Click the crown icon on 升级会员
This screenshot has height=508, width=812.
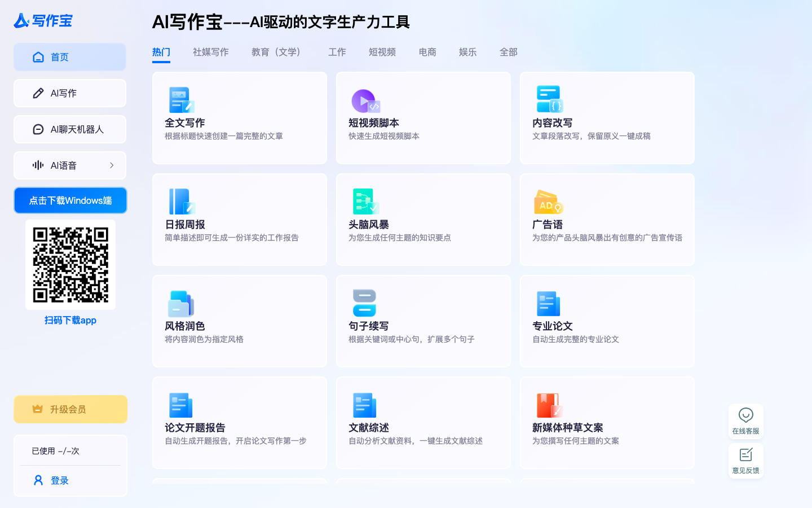(38, 409)
